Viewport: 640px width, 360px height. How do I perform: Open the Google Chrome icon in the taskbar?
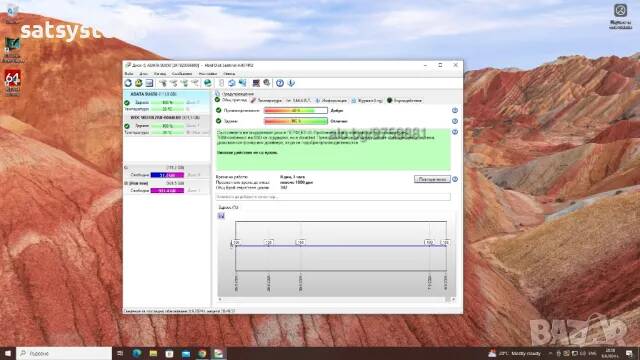pyautogui.click(x=202, y=353)
